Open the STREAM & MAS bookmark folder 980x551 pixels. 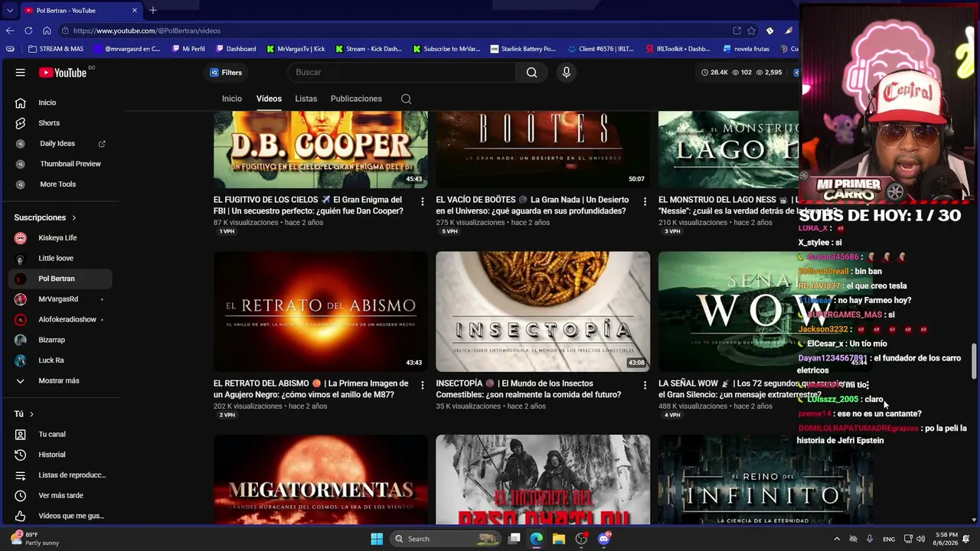pos(55,49)
